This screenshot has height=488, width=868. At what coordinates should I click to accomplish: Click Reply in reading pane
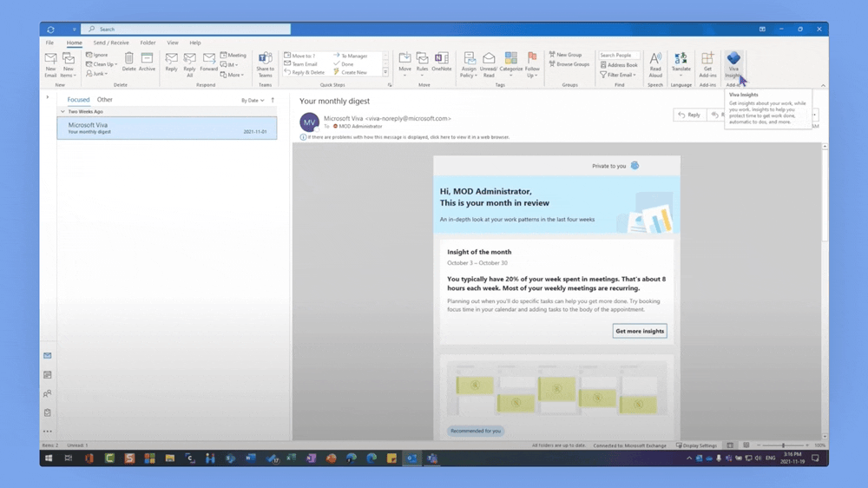689,115
